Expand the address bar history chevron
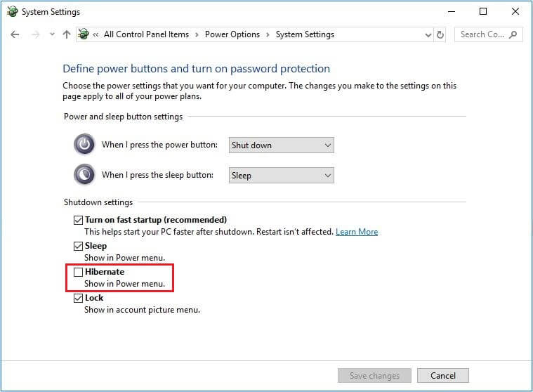Screen dimensions: 533x392 click(428, 34)
